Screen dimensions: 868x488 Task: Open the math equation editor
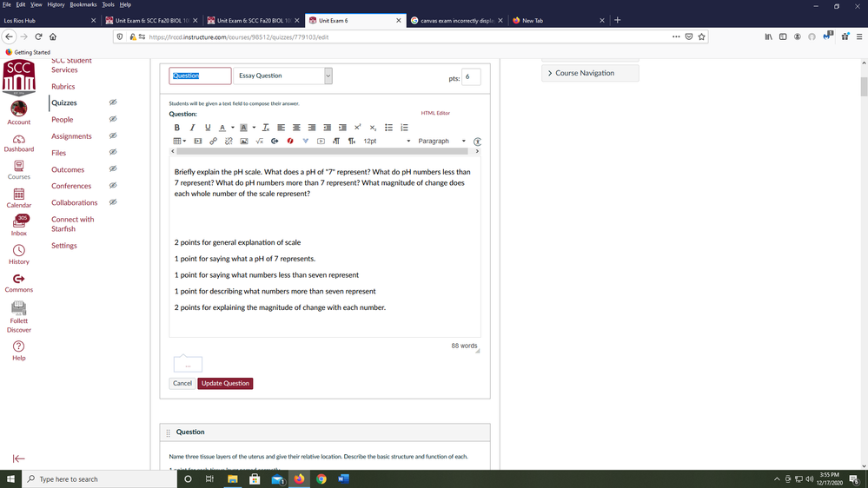(x=259, y=141)
